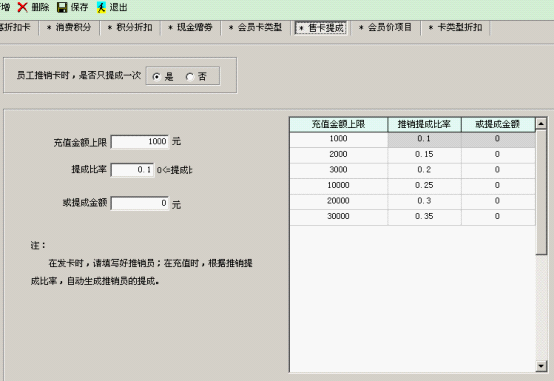This screenshot has width=554, height=381.
Task: Click the 保存 toolbar label
Action: tap(79, 7)
